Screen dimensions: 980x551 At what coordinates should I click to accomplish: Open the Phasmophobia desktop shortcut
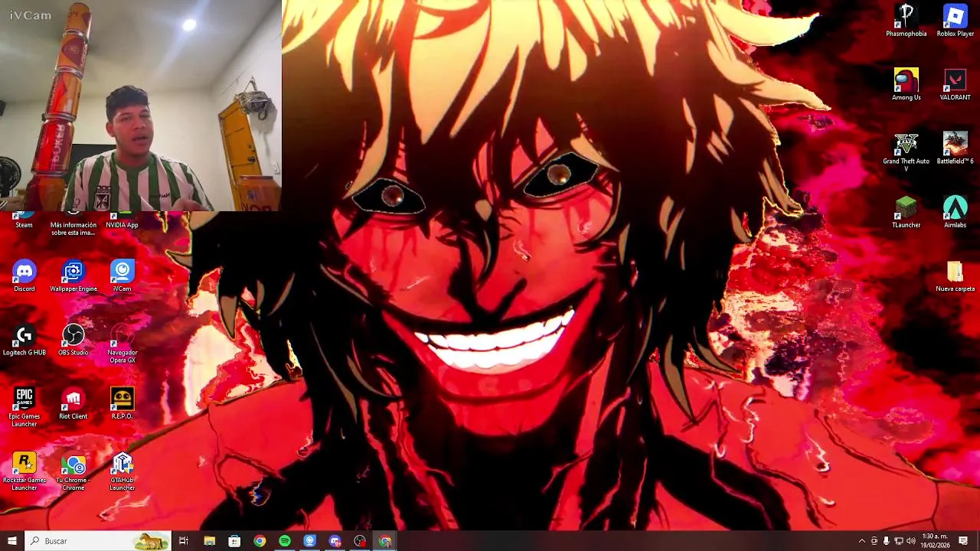click(906, 21)
